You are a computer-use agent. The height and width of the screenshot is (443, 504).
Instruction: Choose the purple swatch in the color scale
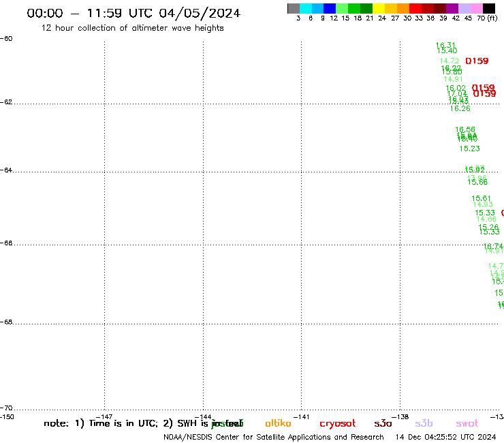(452, 8)
